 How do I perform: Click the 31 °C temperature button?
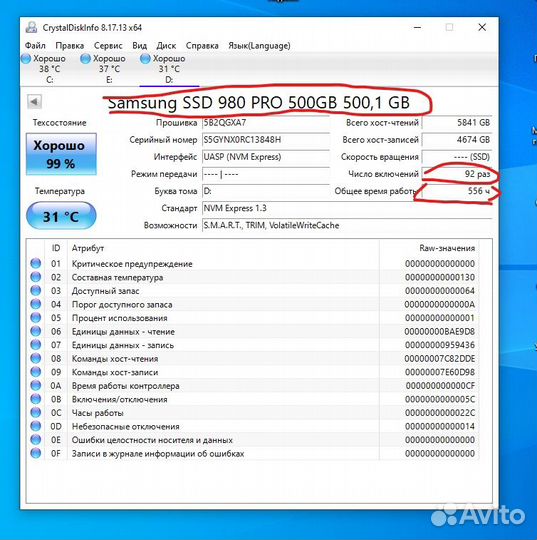(x=61, y=216)
